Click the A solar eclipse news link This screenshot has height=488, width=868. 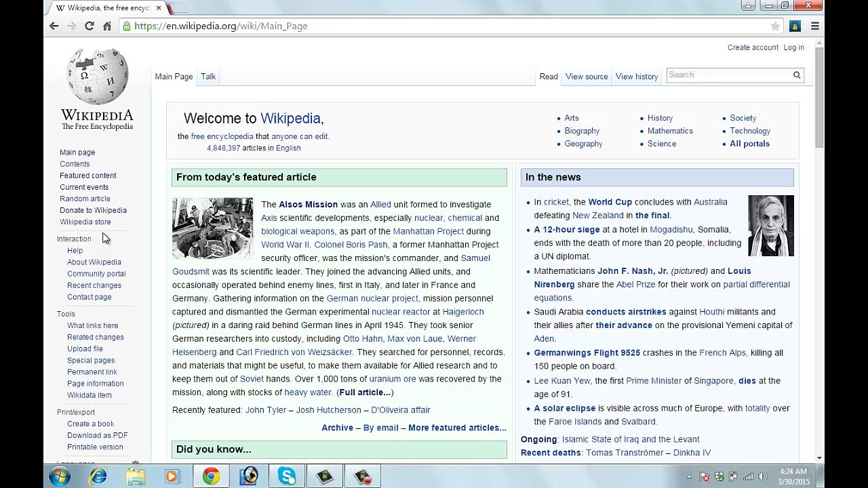(564, 409)
